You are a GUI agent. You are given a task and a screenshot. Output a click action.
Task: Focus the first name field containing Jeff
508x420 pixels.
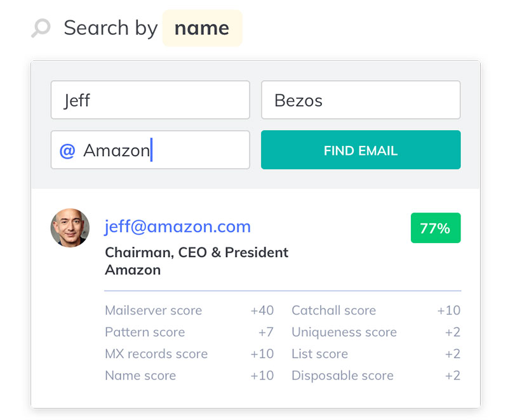[x=150, y=100]
